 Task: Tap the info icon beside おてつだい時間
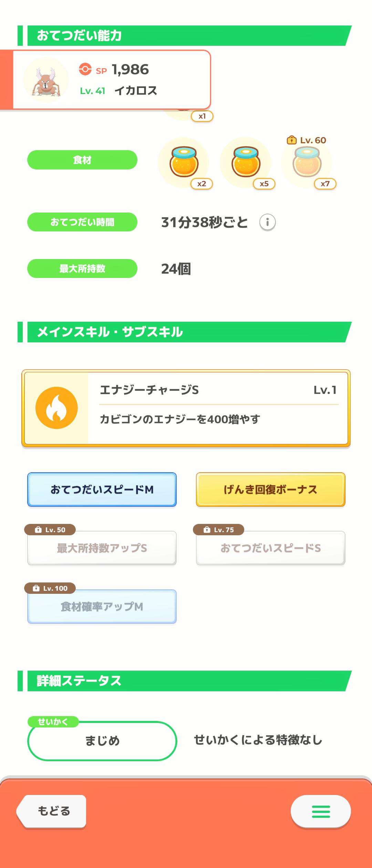(x=267, y=222)
